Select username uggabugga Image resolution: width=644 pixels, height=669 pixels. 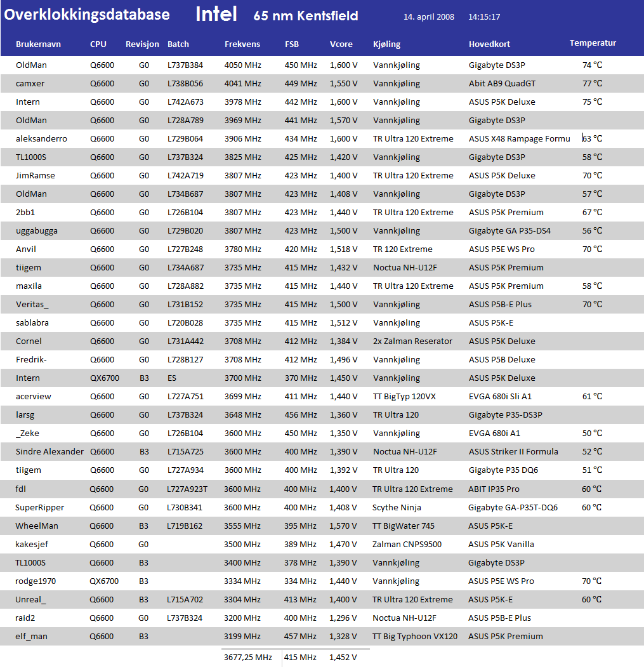coord(37,231)
